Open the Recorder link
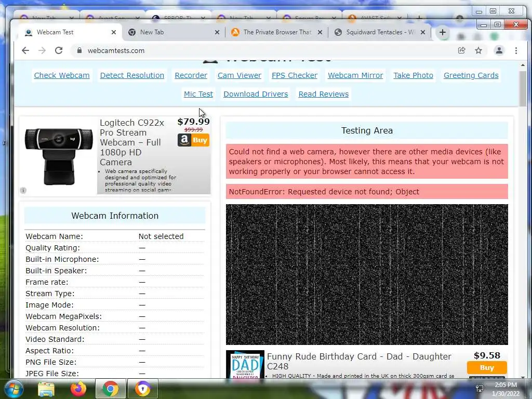The image size is (532, 399). [x=191, y=75]
